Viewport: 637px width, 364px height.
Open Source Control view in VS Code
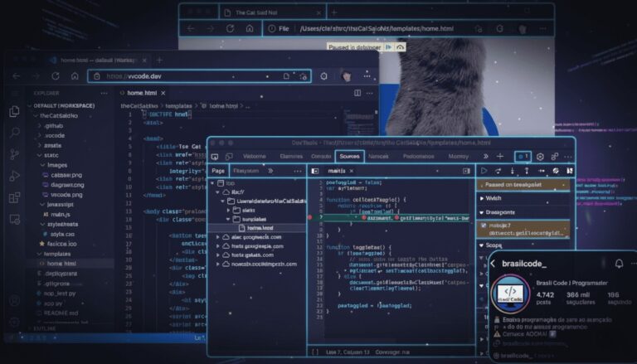[x=14, y=154]
